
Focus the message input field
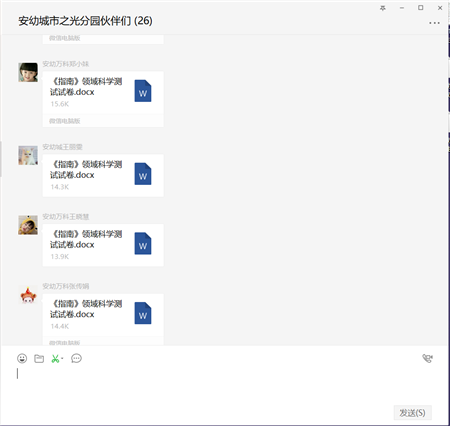223,385
